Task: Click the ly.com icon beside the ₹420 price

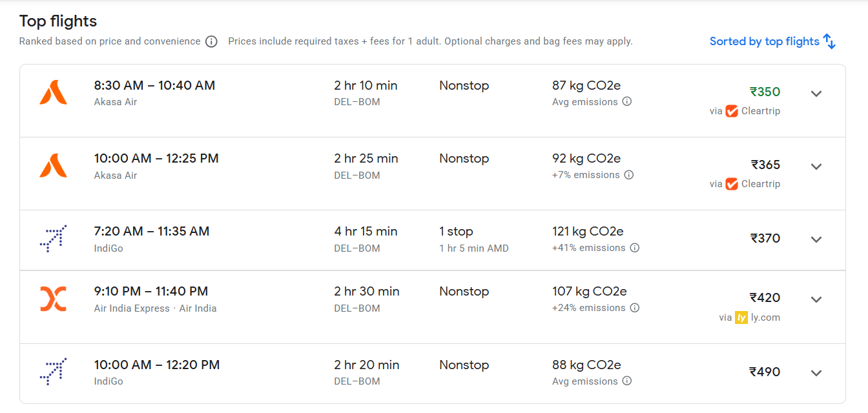Action: tap(741, 317)
